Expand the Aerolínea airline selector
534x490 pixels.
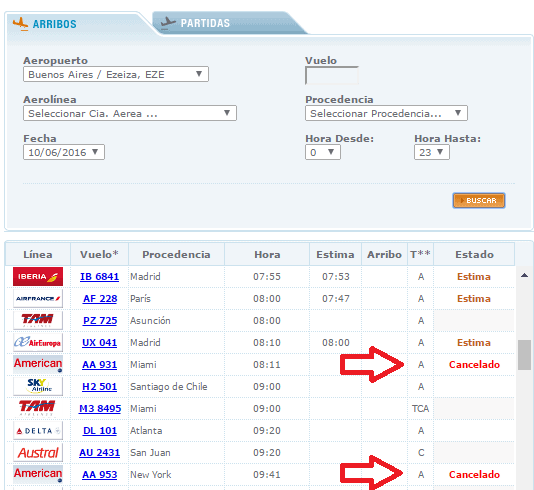(130, 113)
